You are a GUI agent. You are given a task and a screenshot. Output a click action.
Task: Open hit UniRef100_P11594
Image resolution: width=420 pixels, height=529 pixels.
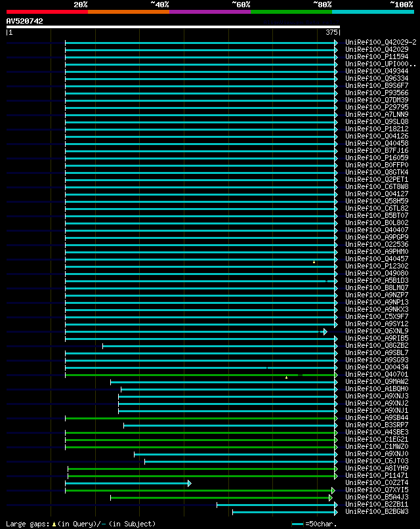coord(377,56)
